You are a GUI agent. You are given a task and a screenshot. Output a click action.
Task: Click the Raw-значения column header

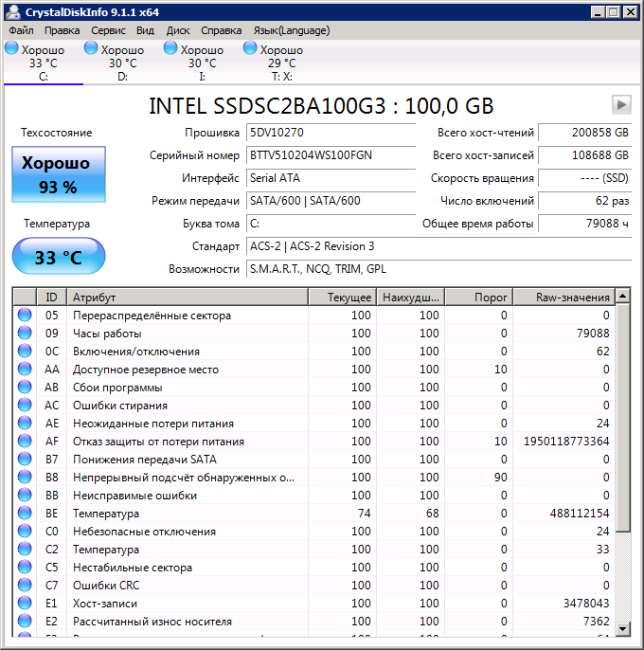[x=563, y=298]
